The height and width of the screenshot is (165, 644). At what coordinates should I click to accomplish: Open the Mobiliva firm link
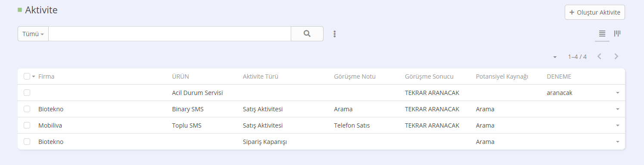point(50,125)
